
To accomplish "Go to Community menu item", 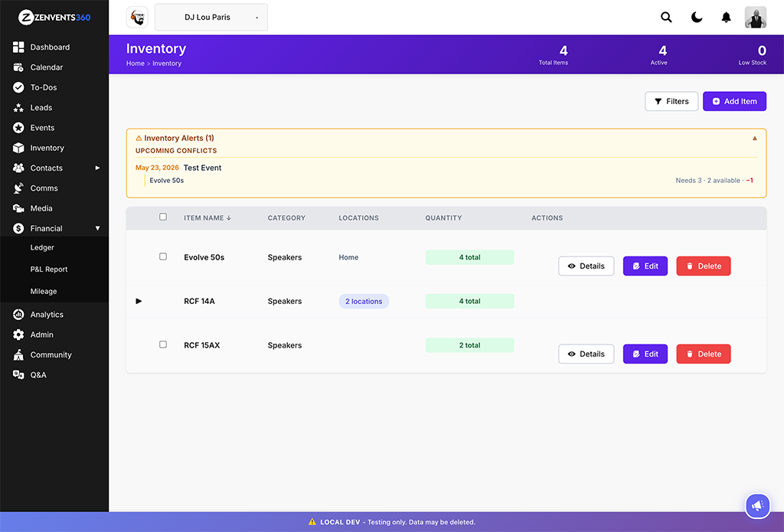I will click(x=51, y=354).
